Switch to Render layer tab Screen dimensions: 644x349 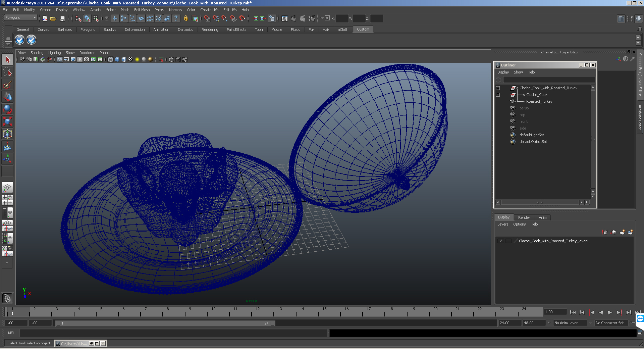pos(524,217)
